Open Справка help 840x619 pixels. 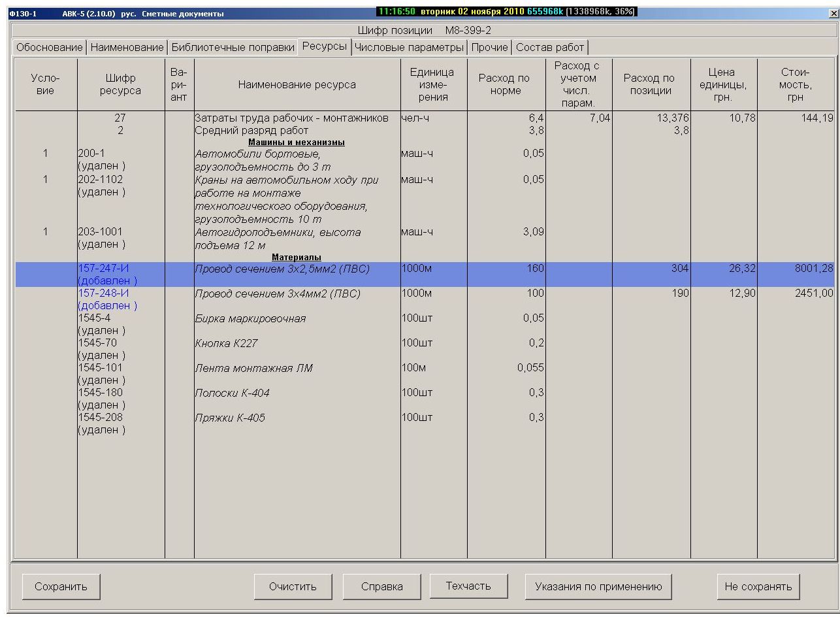click(381, 586)
